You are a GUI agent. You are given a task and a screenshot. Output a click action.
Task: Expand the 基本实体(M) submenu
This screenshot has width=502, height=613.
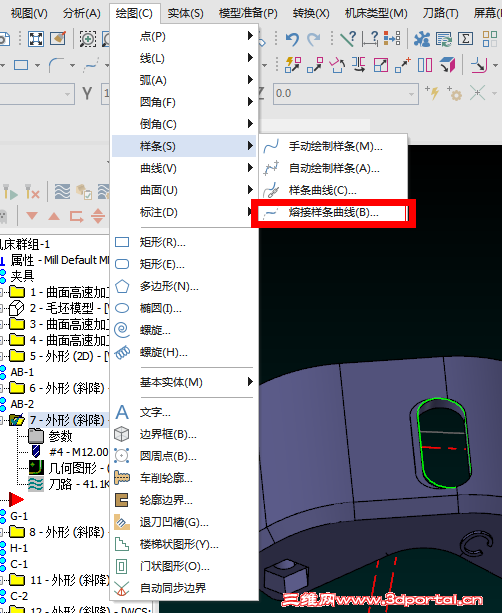[x=184, y=382]
